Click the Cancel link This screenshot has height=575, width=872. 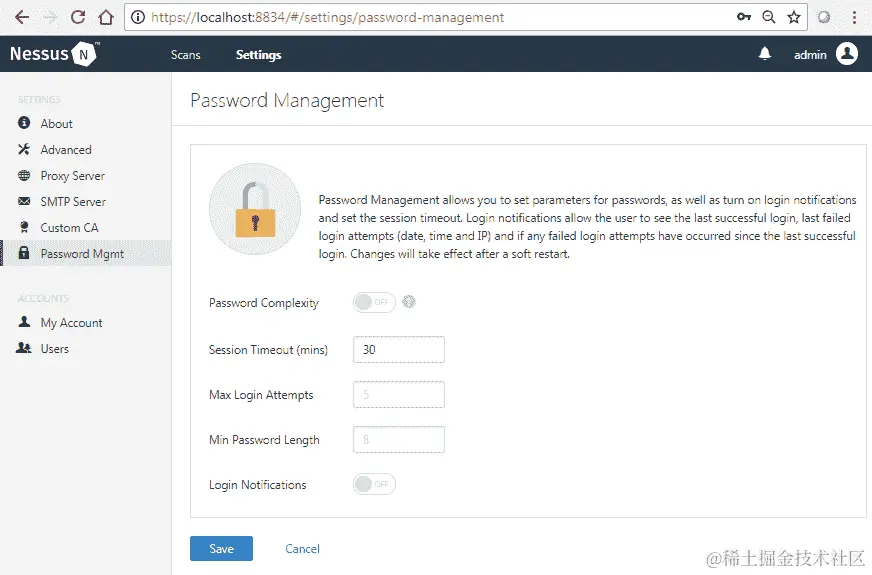point(302,548)
